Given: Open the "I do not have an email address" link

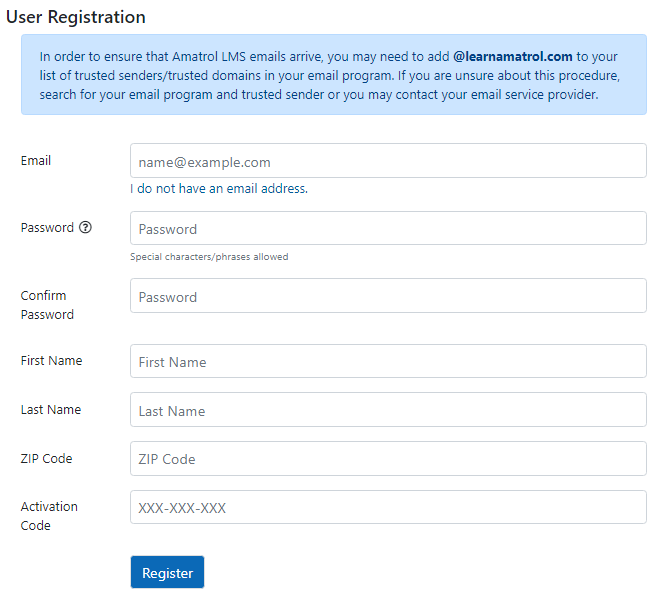Looking at the screenshot, I should tap(219, 188).
